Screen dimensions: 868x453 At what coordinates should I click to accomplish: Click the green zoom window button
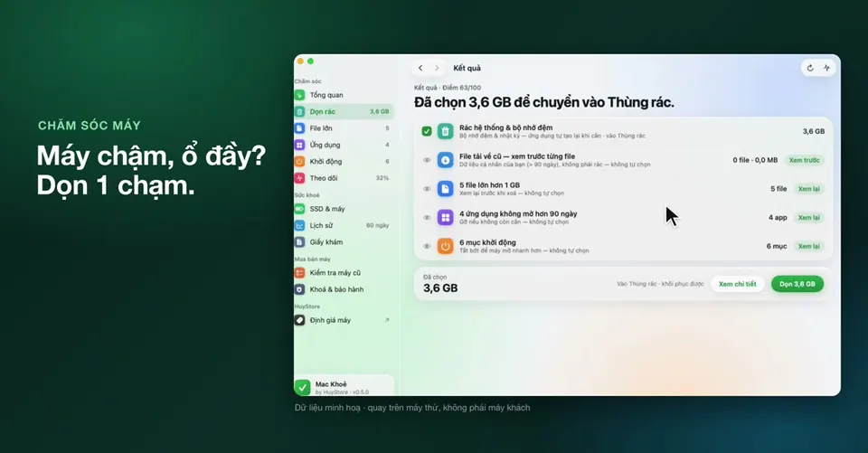point(310,61)
